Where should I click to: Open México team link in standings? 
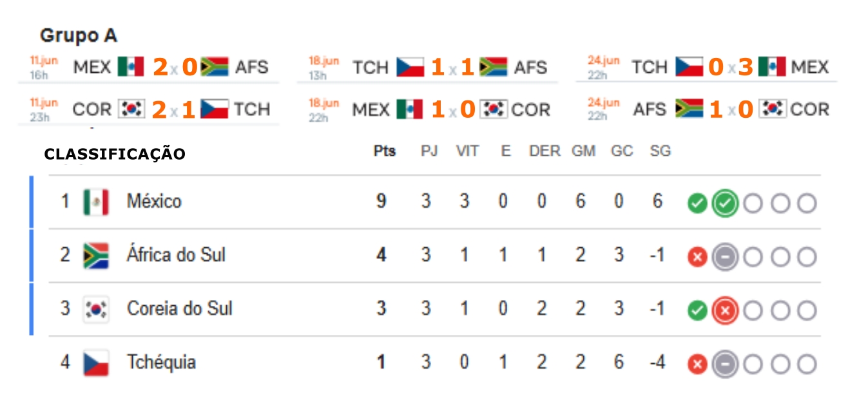[x=154, y=202]
